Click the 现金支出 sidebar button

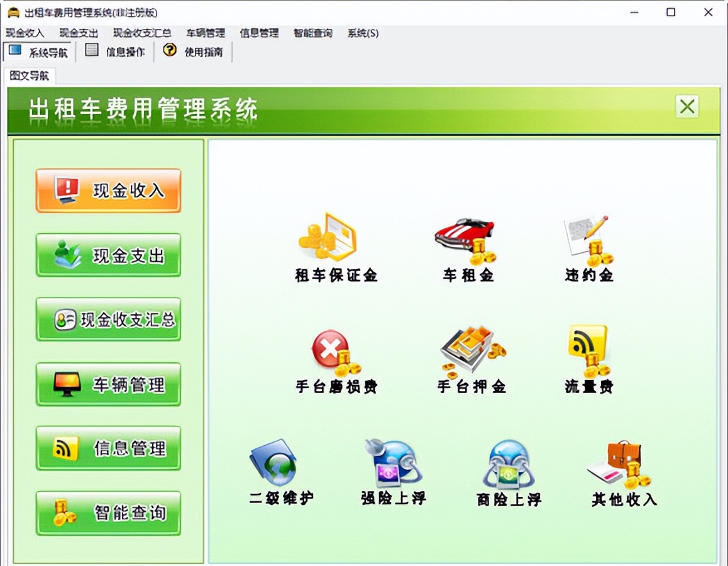pos(108,254)
